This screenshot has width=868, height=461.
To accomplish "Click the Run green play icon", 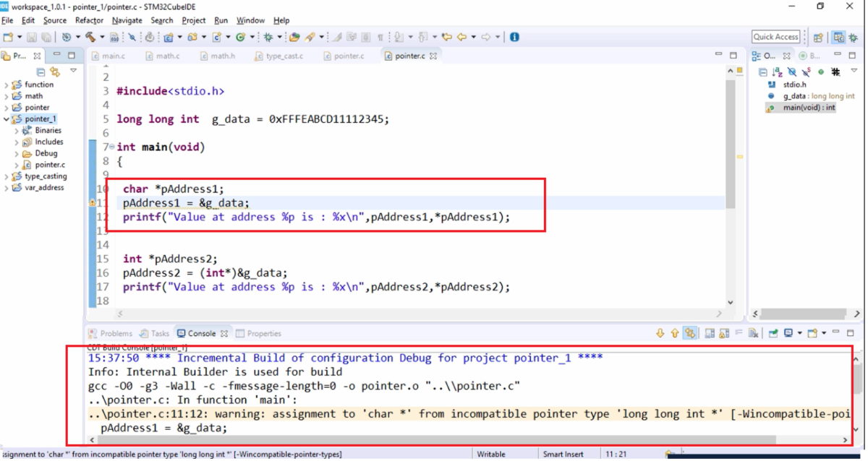I will point(240,37).
